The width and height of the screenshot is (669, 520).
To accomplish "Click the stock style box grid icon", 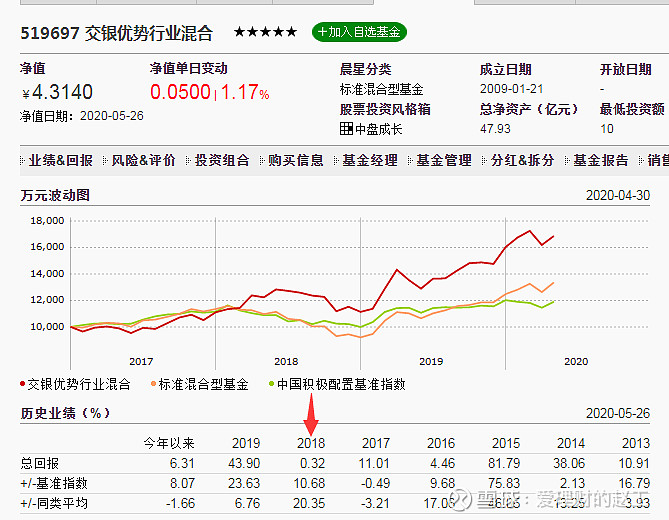I will 346,128.
